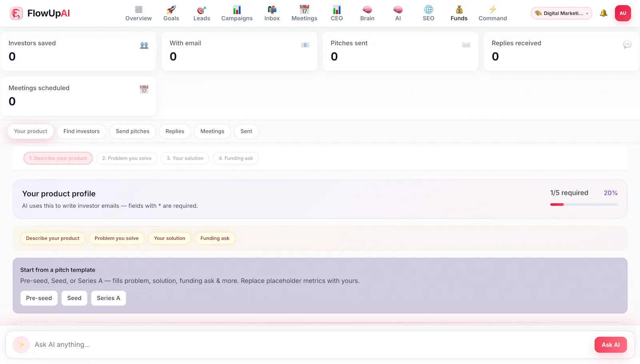The image size is (640, 364).
Task: Switch to Your product tab
Action: click(x=31, y=131)
